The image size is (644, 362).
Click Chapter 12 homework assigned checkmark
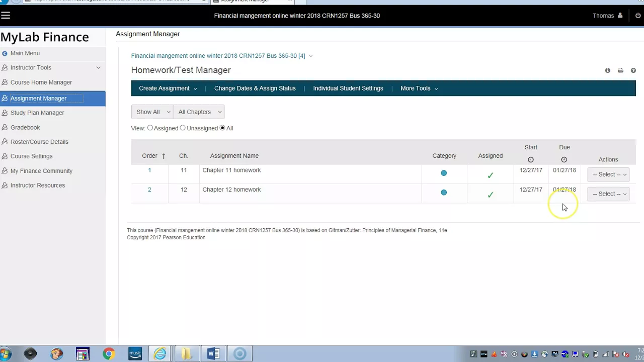point(491,195)
